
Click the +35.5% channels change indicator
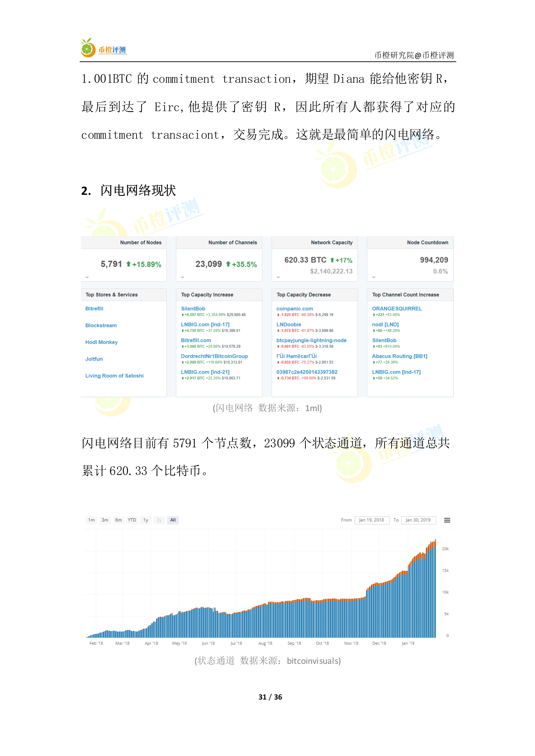pos(241,264)
